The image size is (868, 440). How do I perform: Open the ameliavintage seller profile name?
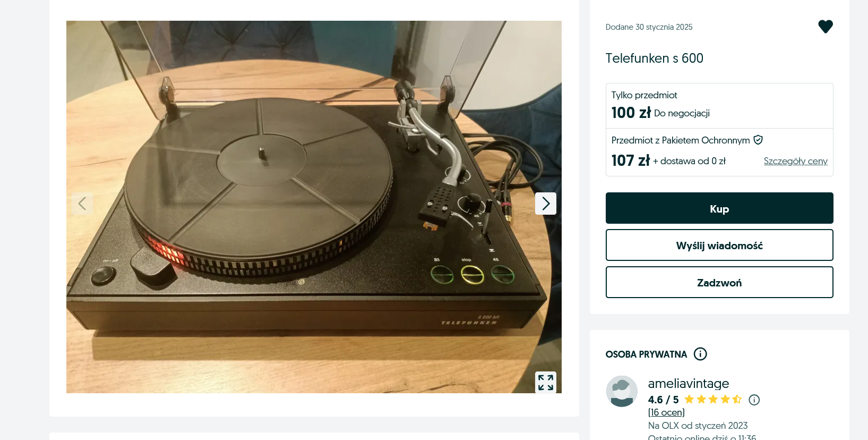[688, 384]
